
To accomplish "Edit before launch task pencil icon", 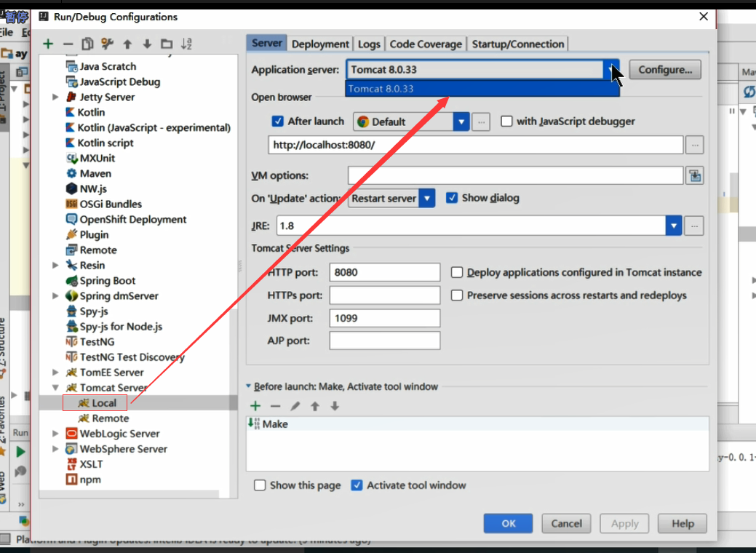I will 295,406.
